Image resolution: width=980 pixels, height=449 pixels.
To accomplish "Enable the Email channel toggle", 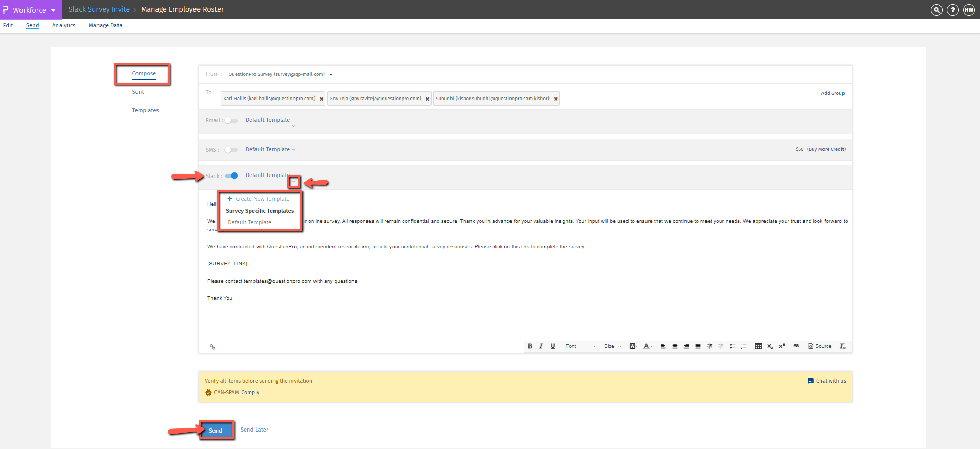I will tap(231, 121).
